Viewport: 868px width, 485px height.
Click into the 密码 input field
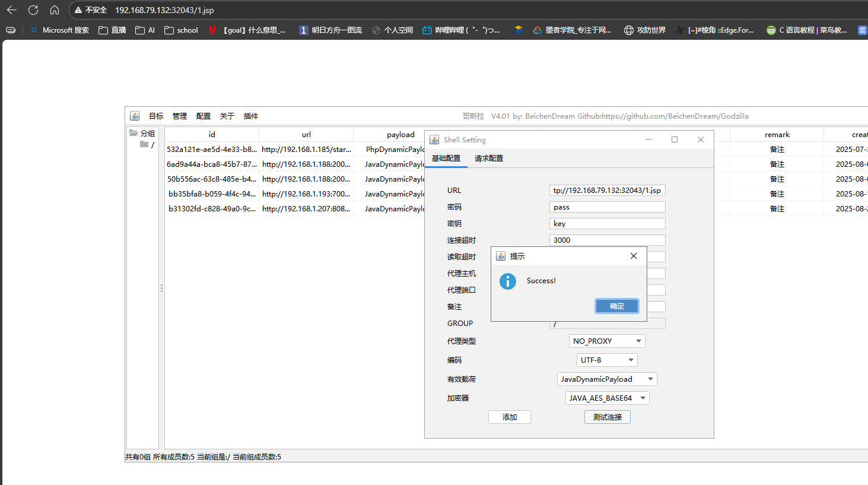pyautogui.click(x=607, y=207)
